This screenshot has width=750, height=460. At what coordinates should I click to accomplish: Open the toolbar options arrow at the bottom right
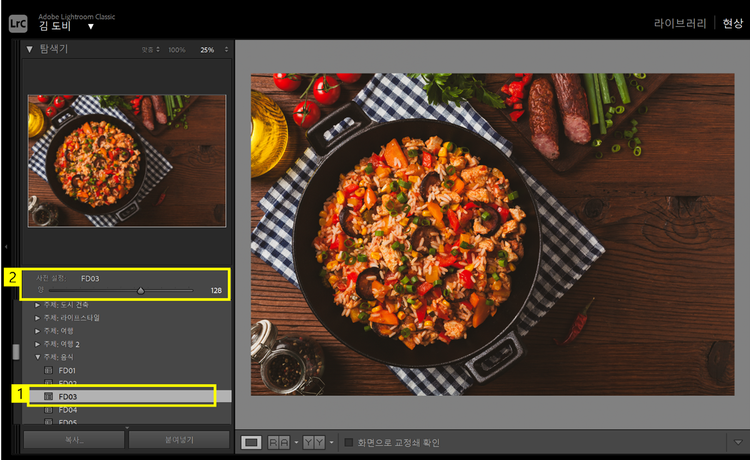pos(737,442)
